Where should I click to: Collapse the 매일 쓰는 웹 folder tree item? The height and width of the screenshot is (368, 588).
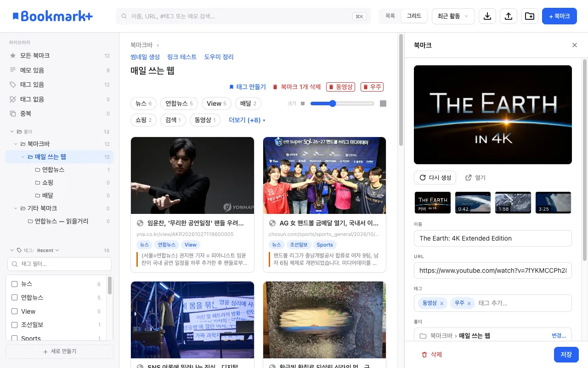[23, 157]
